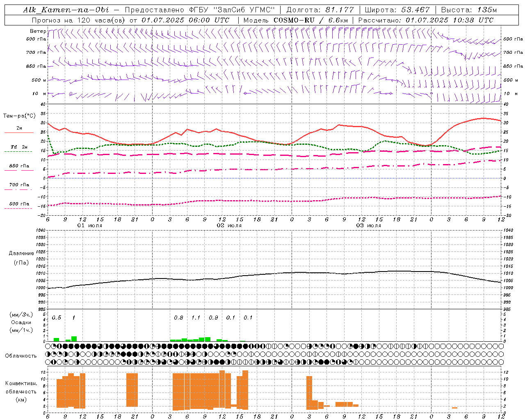Click the Облачность cloud cover label

21,356
